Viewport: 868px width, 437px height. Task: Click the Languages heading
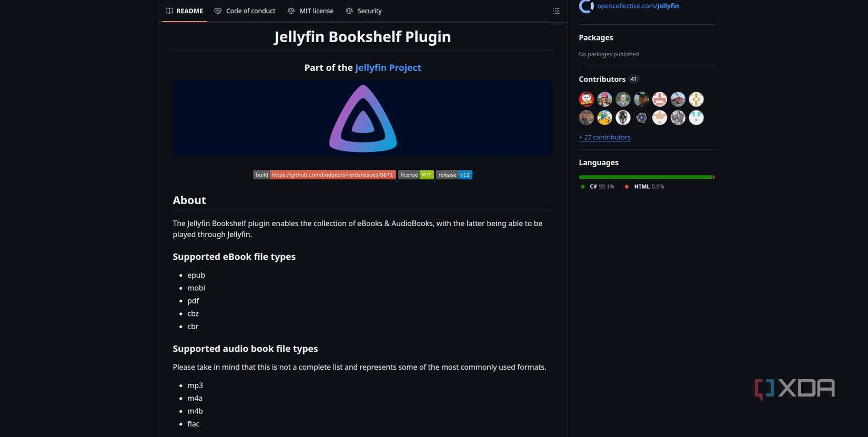(x=599, y=162)
